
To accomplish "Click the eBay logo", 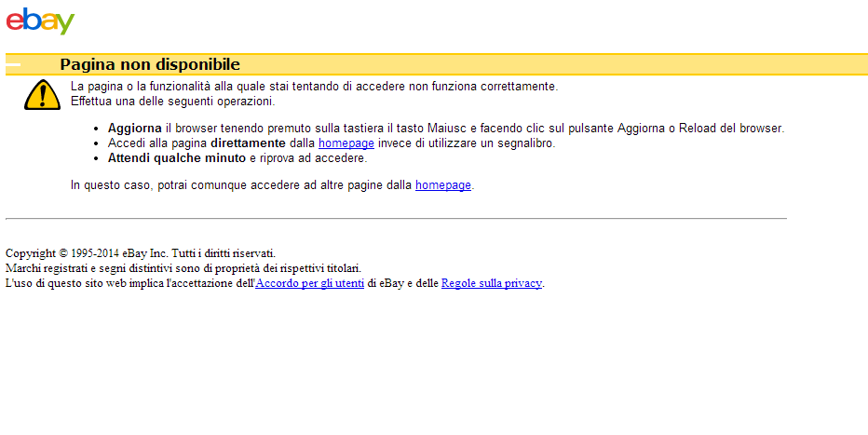I will tap(40, 21).
